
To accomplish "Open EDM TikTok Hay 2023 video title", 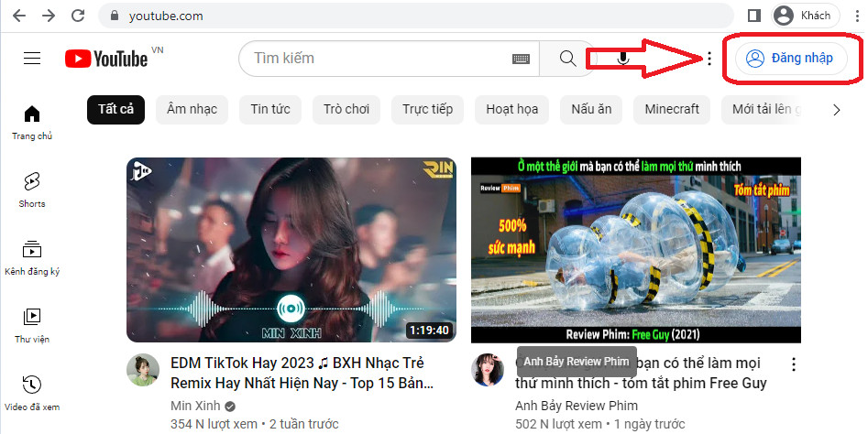I will coord(302,374).
